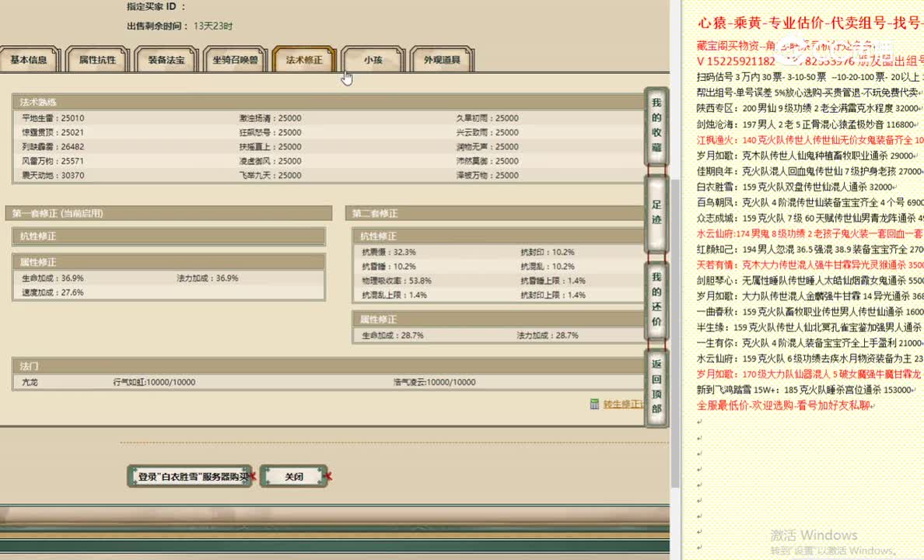The width and height of the screenshot is (924, 560).
Task: Click the 第二套修正 header
Action: pos(495,213)
